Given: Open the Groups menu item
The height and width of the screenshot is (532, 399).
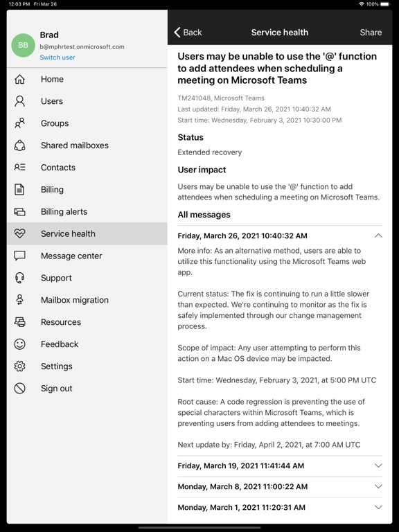Looking at the screenshot, I should 87,123.
